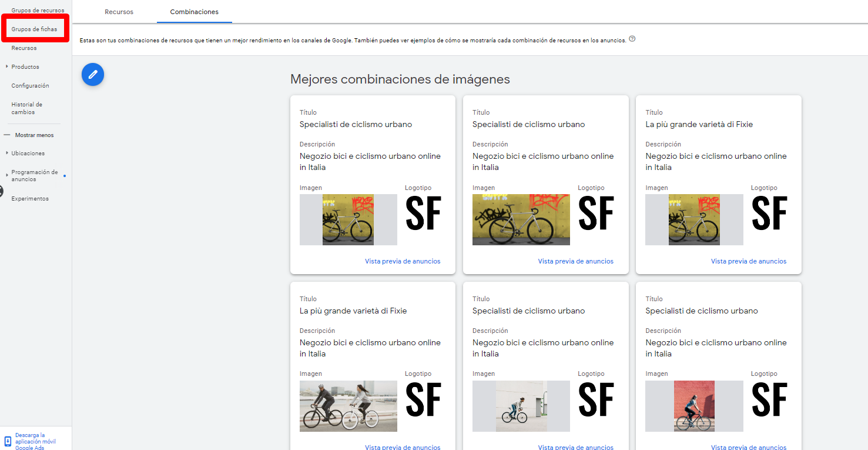Image resolution: width=868 pixels, height=450 pixels.
Task: Open Experimentos in the sidebar
Action: coord(30,199)
